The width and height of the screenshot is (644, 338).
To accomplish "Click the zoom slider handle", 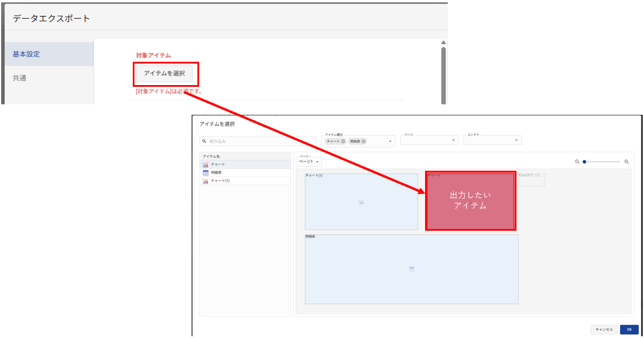I will pos(584,162).
